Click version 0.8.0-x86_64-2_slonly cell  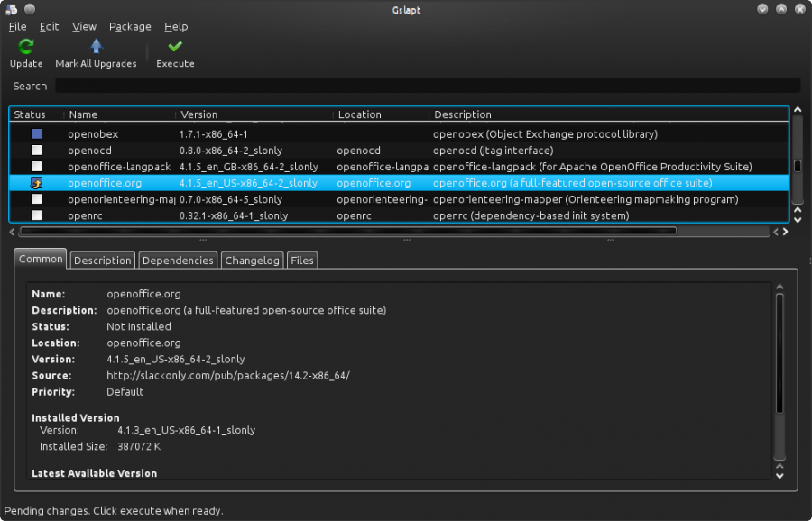[x=231, y=151]
